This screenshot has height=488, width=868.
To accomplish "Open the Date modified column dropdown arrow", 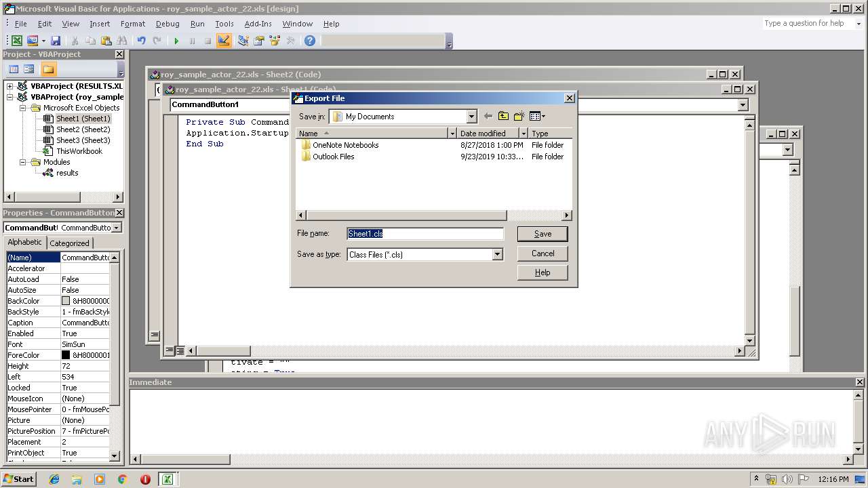I will 524,134.
